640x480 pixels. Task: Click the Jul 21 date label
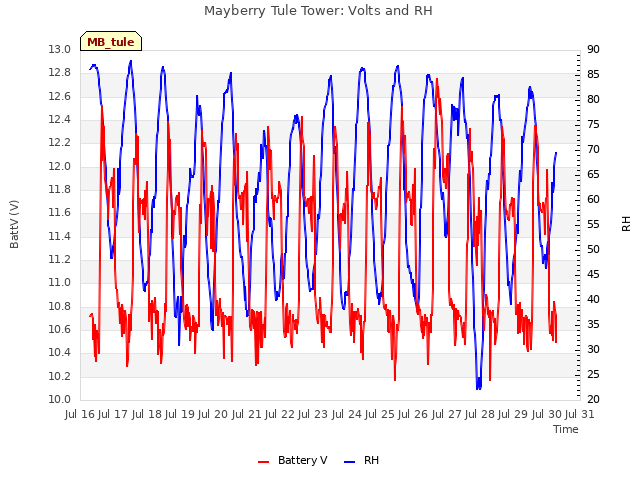click(246, 414)
